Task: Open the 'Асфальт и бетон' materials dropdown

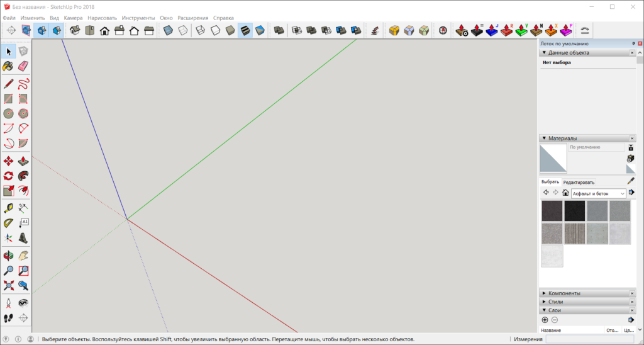Action: click(598, 193)
